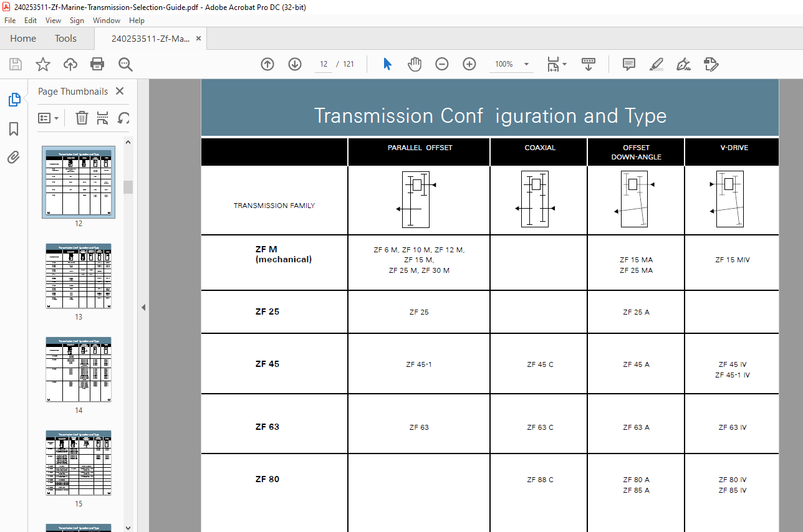Viewport: 803px width, 532px height.
Task: Click the fit page width icon
Action: click(x=553, y=64)
